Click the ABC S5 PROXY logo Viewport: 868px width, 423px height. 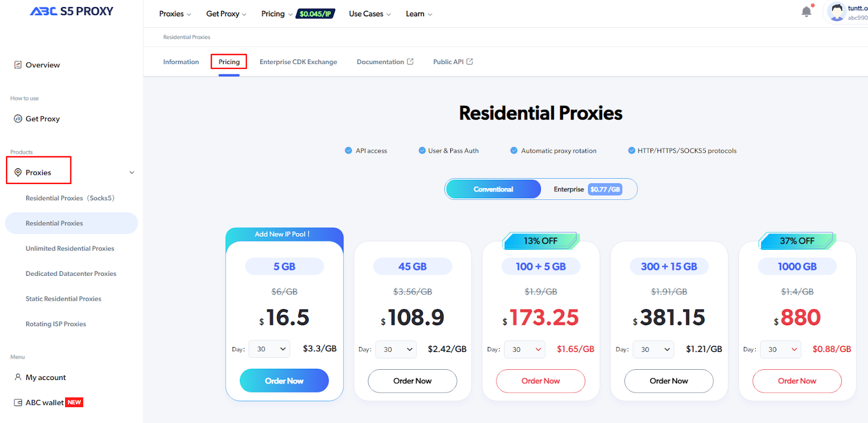pos(72,11)
